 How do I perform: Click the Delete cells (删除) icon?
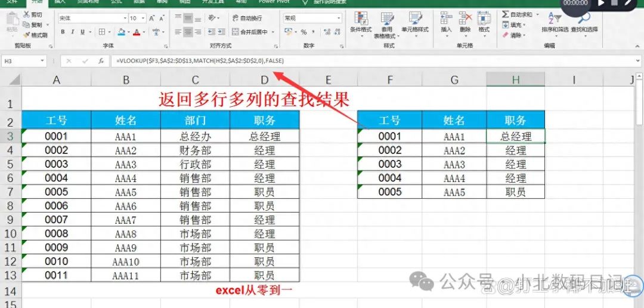pos(465,18)
